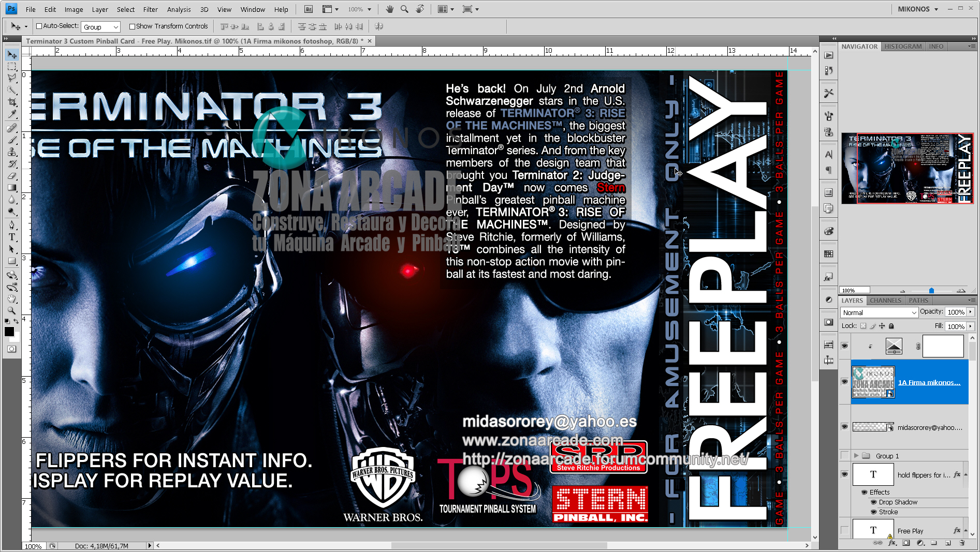Toggle Stroke effect visibility
The width and height of the screenshot is (980, 552).
tap(874, 512)
